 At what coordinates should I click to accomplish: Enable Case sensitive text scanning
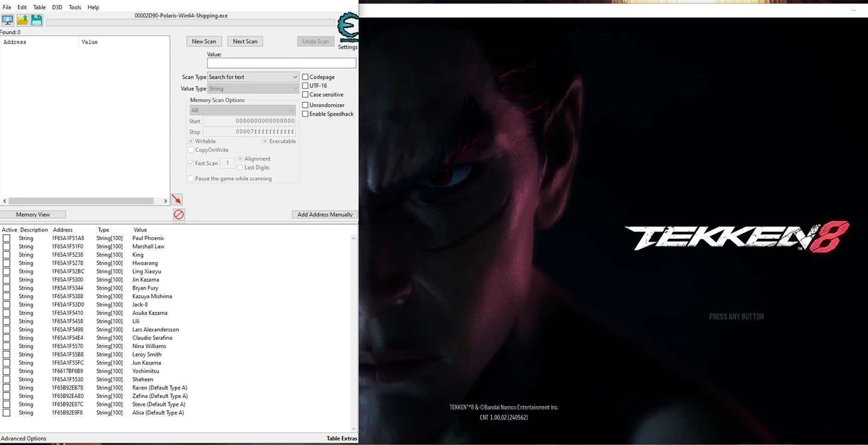305,94
